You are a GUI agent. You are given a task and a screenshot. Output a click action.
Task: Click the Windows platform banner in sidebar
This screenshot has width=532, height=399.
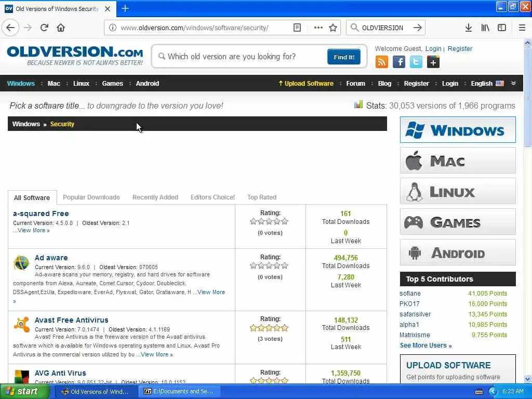458,129
